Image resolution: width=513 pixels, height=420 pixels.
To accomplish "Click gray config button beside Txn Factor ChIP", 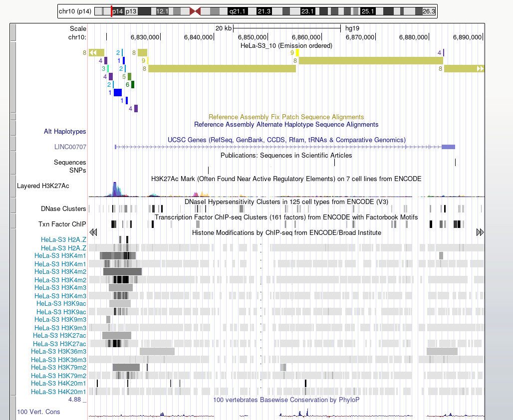I will click(13, 220).
